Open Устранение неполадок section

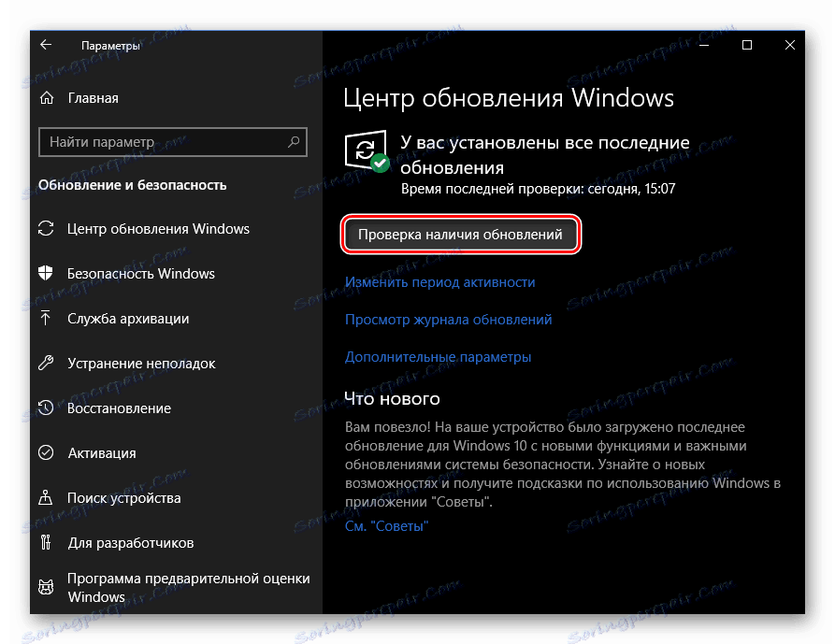(x=141, y=364)
